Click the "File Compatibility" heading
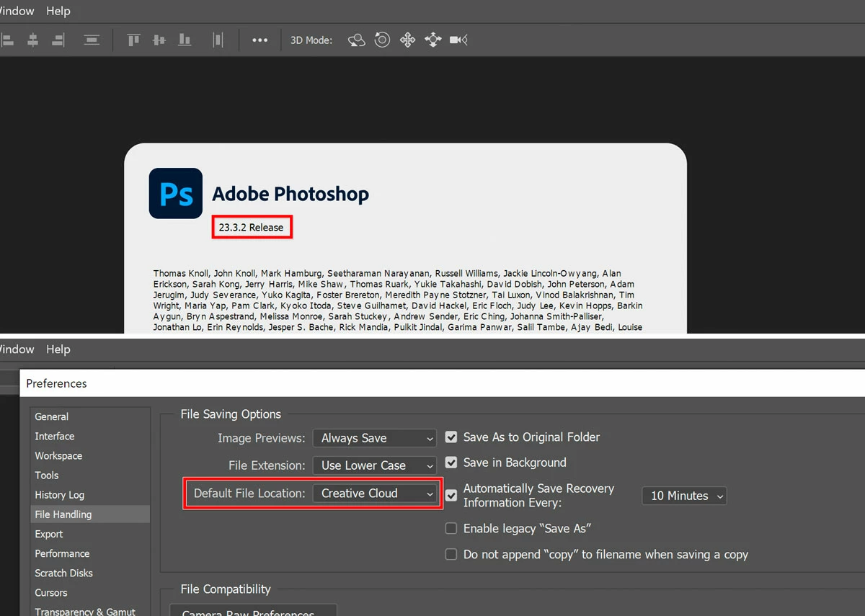 (x=226, y=589)
